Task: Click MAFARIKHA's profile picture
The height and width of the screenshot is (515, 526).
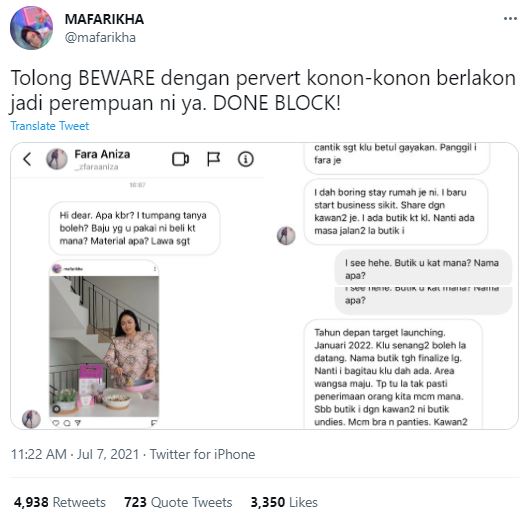Action: click(x=31, y=28)
